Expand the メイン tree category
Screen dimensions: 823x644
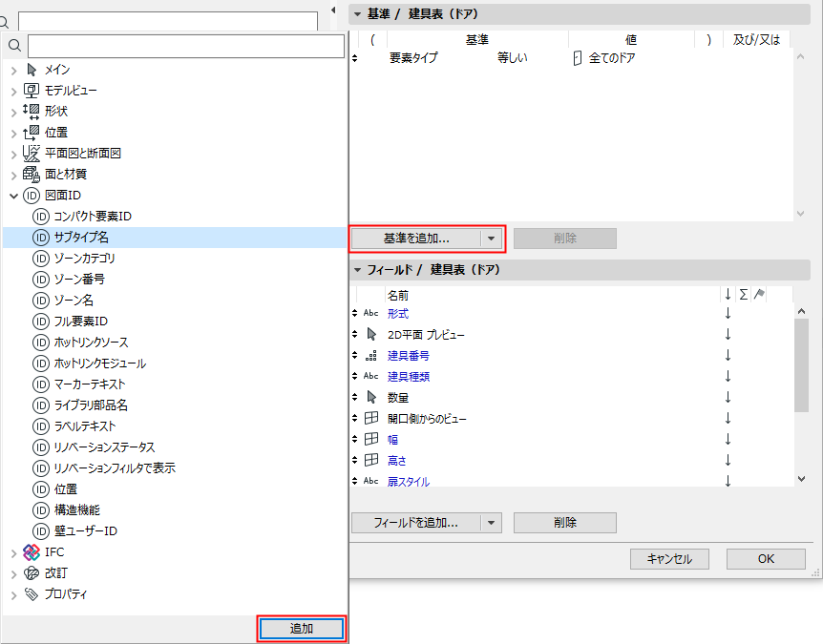click(x=14, y=70)
